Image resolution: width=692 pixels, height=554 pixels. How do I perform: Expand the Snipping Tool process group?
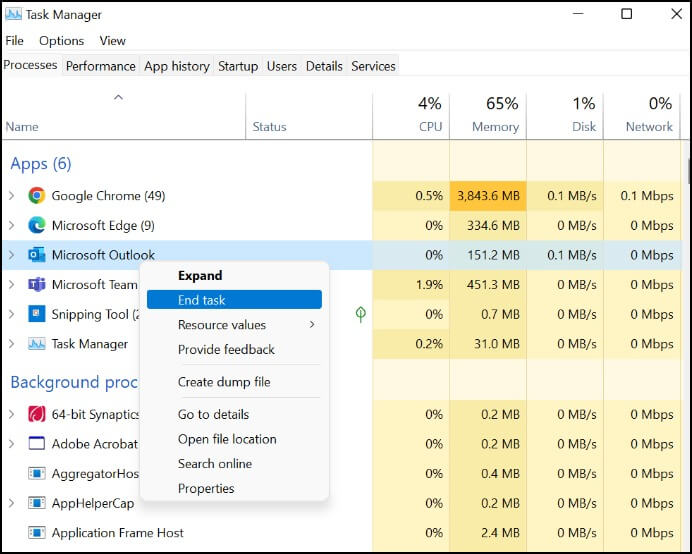pyautogui.click(x=12, y=314)
